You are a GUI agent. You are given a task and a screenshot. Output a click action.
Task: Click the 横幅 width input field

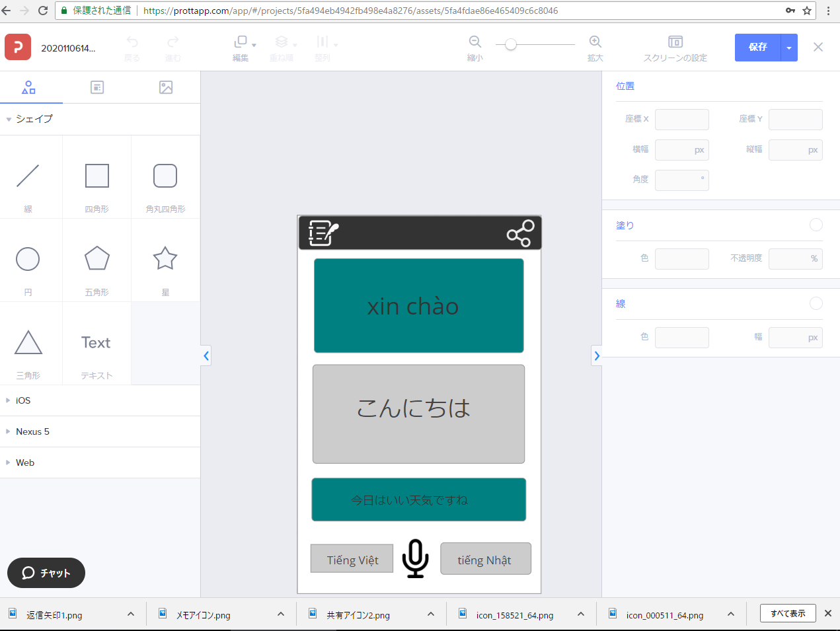coord(682,150)
